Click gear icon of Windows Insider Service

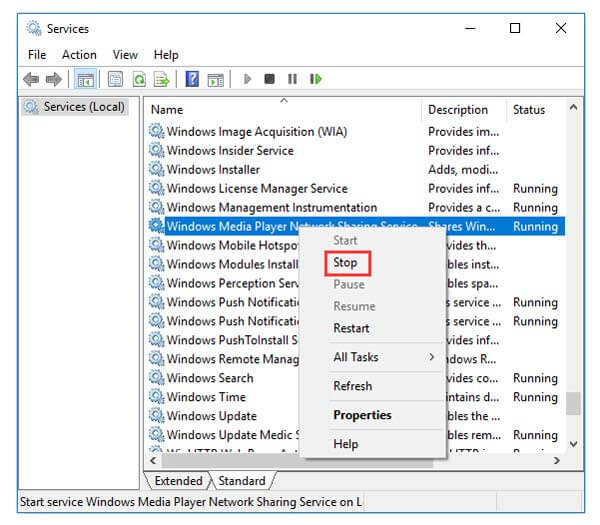pyautogui.click(x=156, y=150)
